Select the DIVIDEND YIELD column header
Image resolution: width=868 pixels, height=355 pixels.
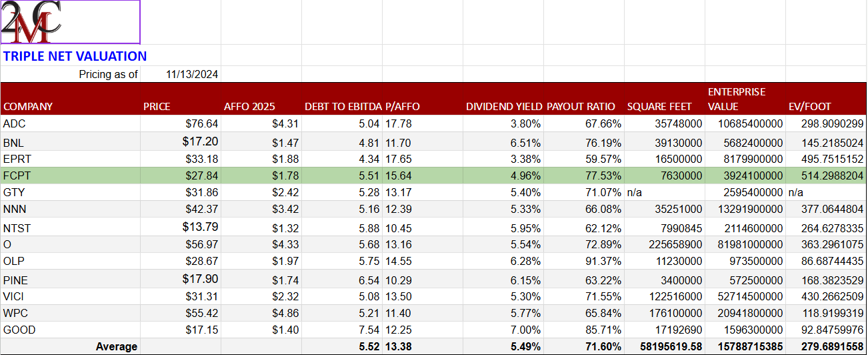pos(504,106)
